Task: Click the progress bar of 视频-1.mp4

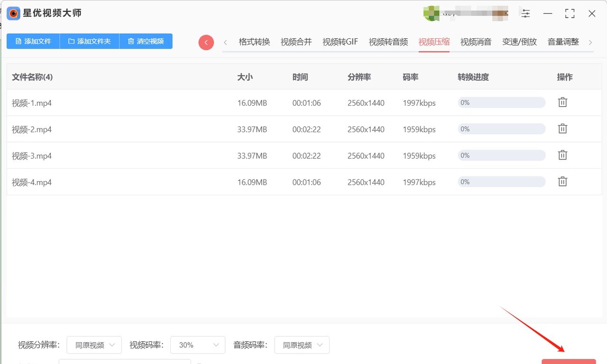Action: (x=501, y=102)
